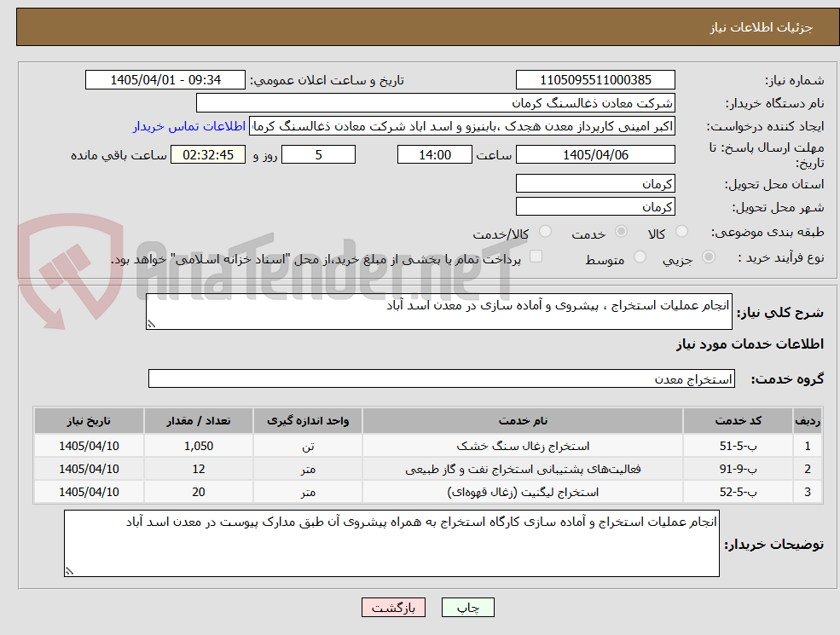The image size is (840, 635).
Task: Click the request creator field اکبر امینی
Action: (x=461, y=126)
